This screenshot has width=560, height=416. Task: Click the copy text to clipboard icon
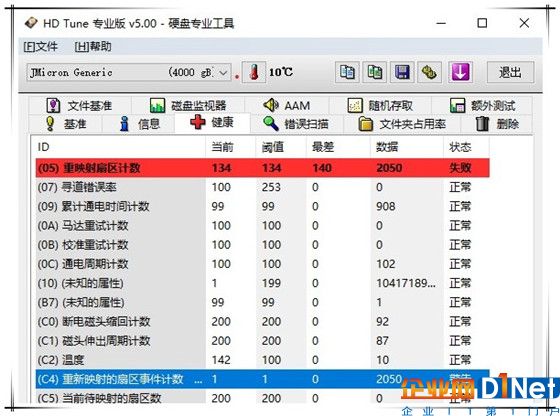pyautogui.click(x=347, y=72)
